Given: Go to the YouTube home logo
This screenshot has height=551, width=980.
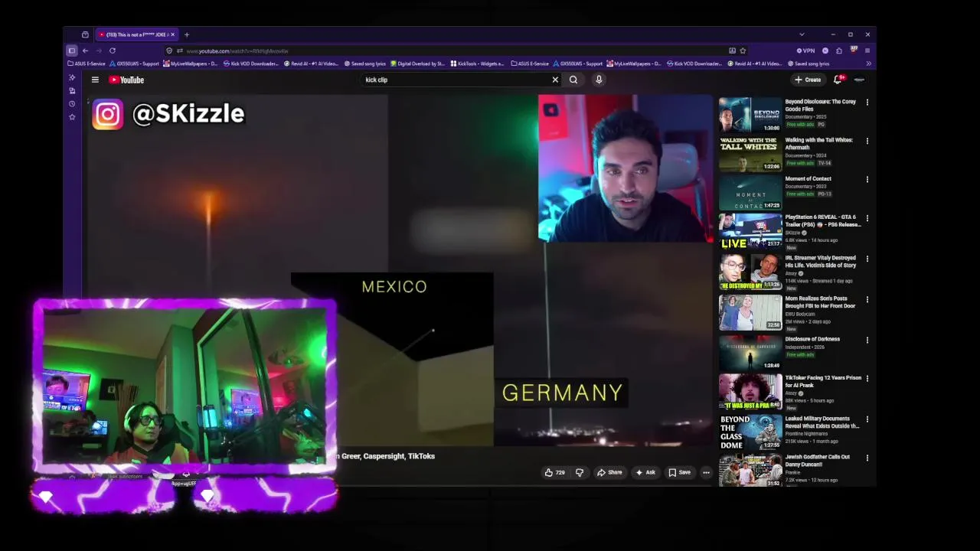Looking at the screenshot, I should click(126, 80).
